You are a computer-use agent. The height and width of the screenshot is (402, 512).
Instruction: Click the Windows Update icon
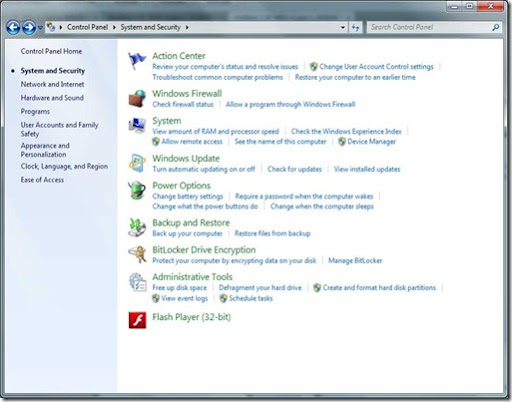[x=137, y=163]
